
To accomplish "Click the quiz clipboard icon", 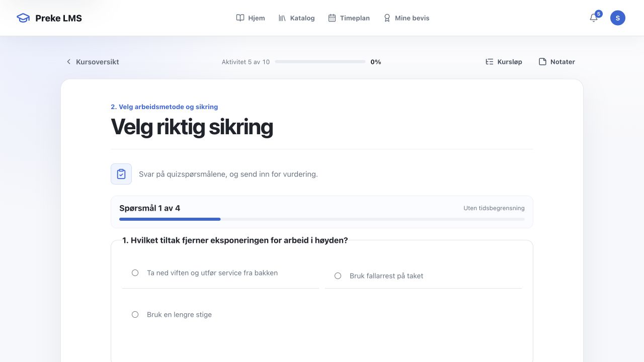I will (121, 174).
